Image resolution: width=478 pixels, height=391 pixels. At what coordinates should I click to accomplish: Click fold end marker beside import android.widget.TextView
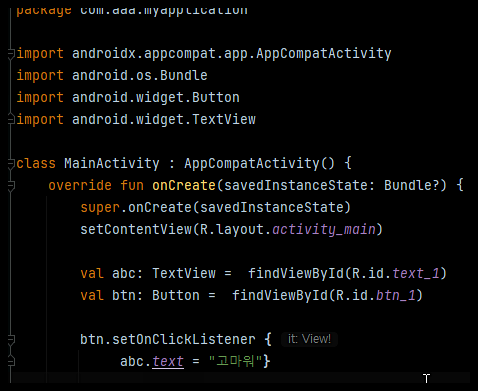tap(11, 119)
